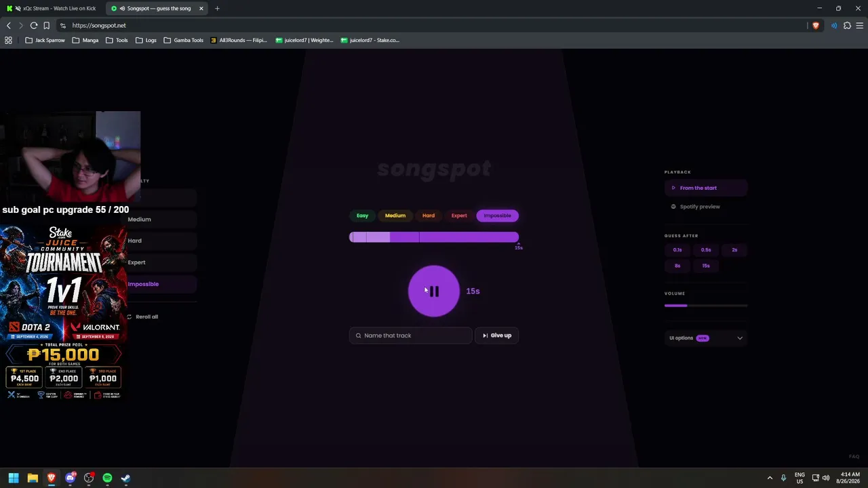Set guess after to 0.1s
This screenshot has height=488, width=868.
677,250
